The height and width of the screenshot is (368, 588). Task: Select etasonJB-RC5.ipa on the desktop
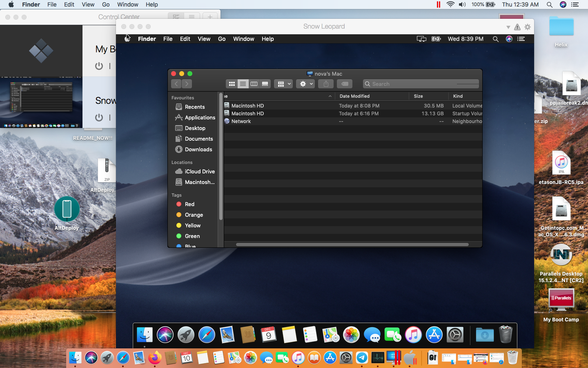pos(561,168)
